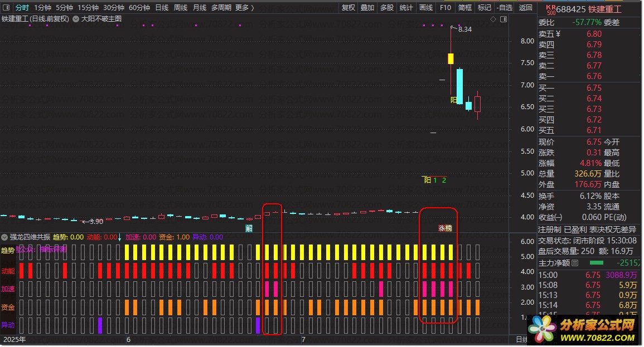Switch to the 周线 weekly chart
Screen dimensions: 644x347
(180, 7)
